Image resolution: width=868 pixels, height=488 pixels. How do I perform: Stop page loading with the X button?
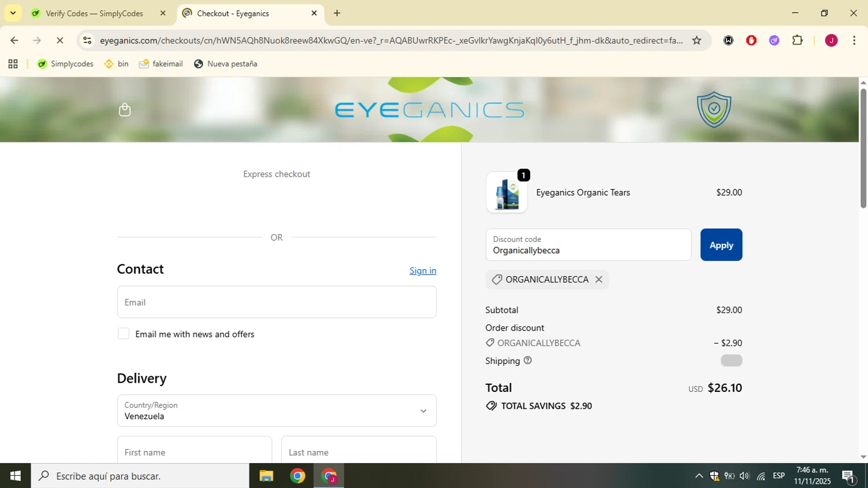tap(60, 41)
